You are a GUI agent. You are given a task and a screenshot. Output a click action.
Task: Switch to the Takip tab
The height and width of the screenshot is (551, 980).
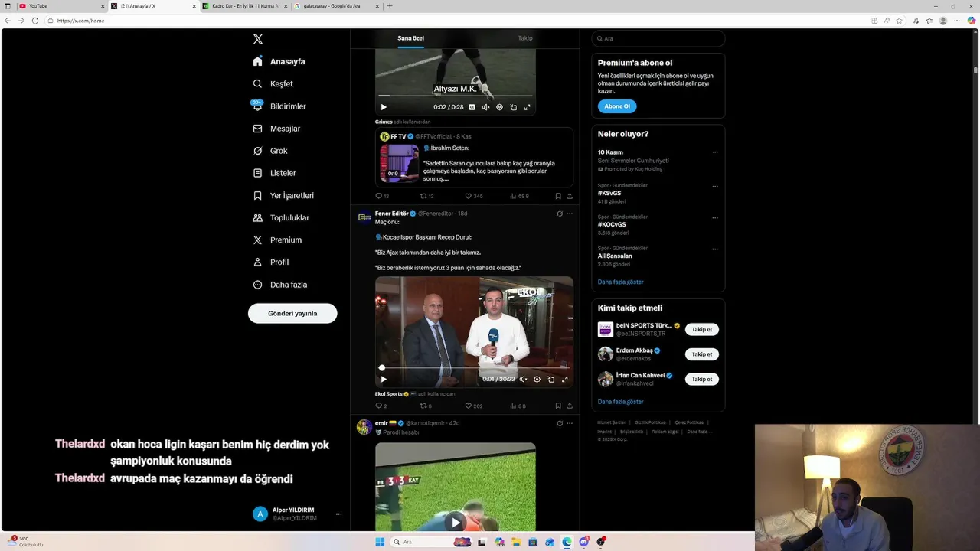click(x=524, y=38)
